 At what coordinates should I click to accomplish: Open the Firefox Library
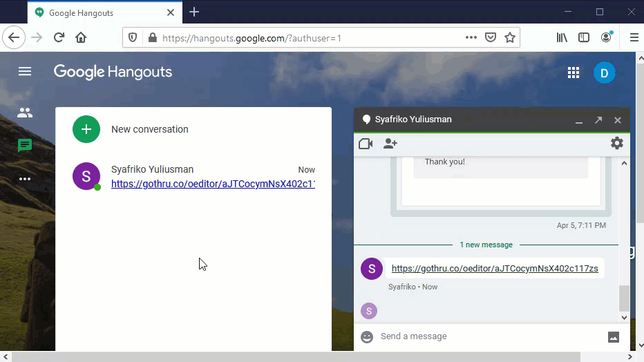coord(562,38)
